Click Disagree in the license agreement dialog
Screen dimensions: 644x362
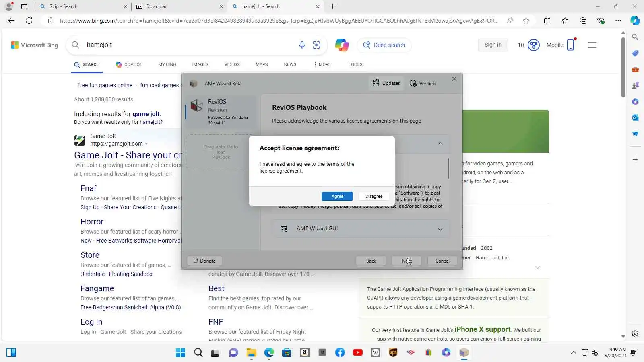[374, 196]
